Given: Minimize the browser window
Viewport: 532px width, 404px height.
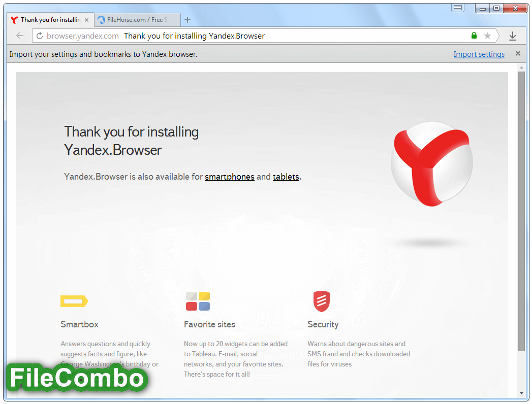Looking at the screenshot, I should (x=483, y=9).
